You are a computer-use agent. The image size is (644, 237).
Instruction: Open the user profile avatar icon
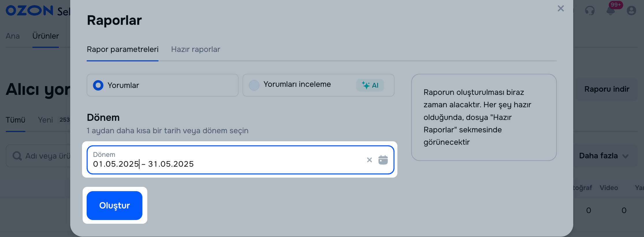[631, 11]
